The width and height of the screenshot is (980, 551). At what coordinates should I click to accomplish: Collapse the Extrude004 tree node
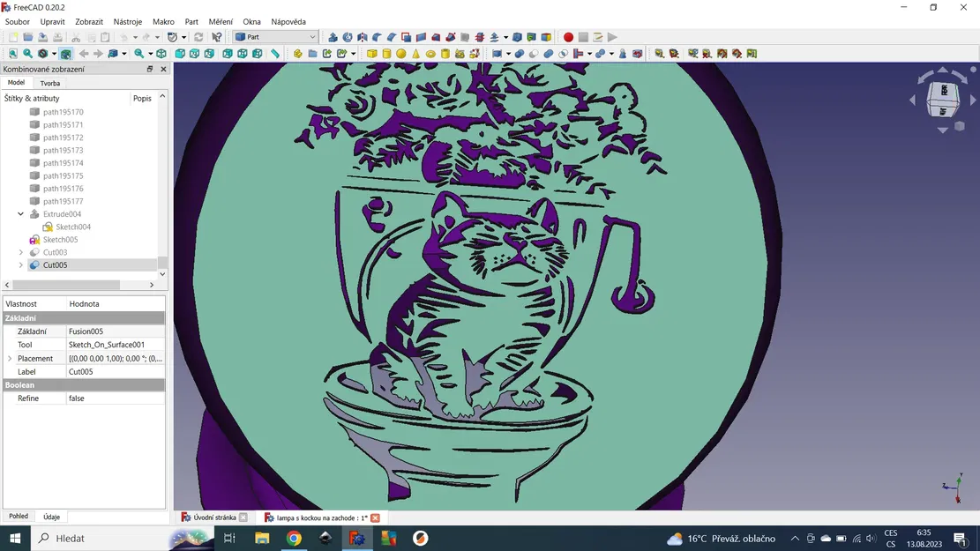pos(20,213)
